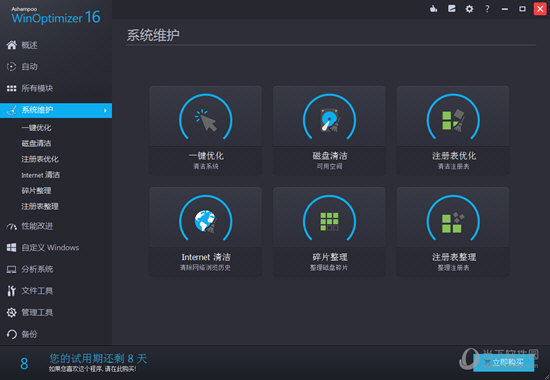
Task: Click the 碎片整理 tile label text
Action: click(330, 257)
